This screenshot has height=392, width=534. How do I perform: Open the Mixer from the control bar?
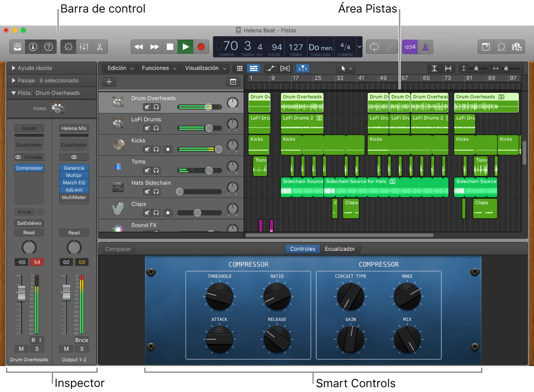click(84, 47)
